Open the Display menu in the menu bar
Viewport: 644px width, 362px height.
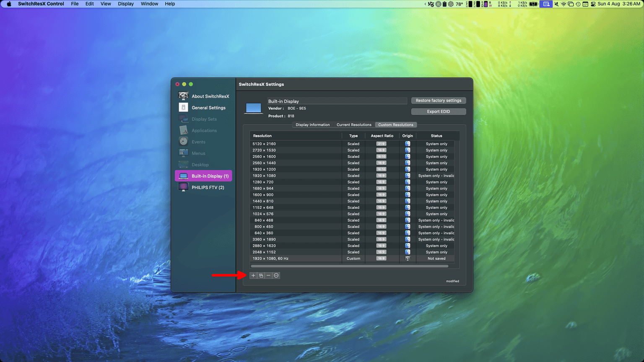pos(125,4)
